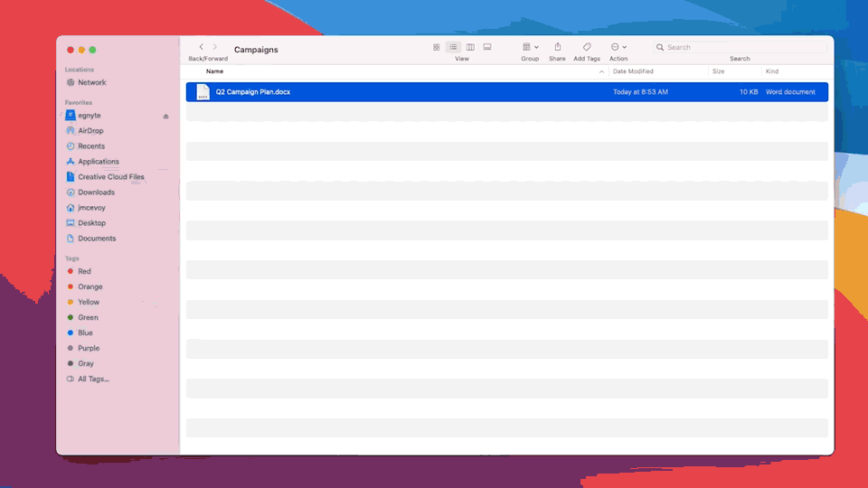Click the Share icon in toolbar
This screenshot has height=488, width=868.
pyautogui.click(x=557, y=47)
